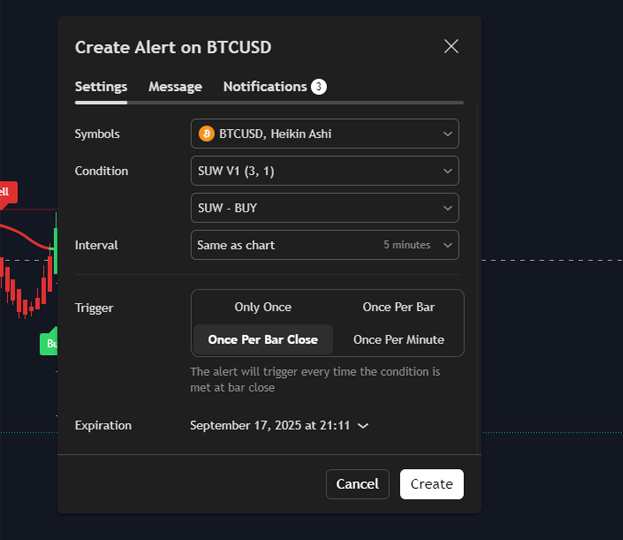The height and width of the screenshot is (540, 623).
Task: Select the Only Once trigger option
Action: 263,307
